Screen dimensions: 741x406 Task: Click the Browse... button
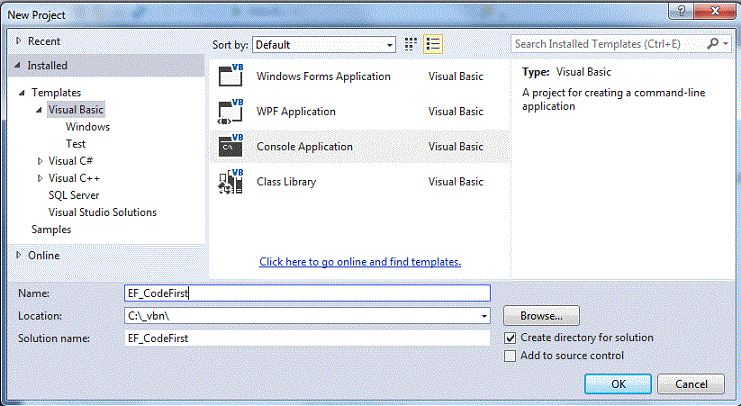tap(541, 316)
